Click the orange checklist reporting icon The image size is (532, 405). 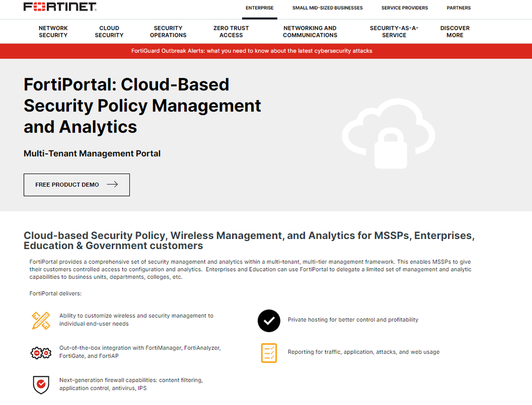(x=269, y=352)
